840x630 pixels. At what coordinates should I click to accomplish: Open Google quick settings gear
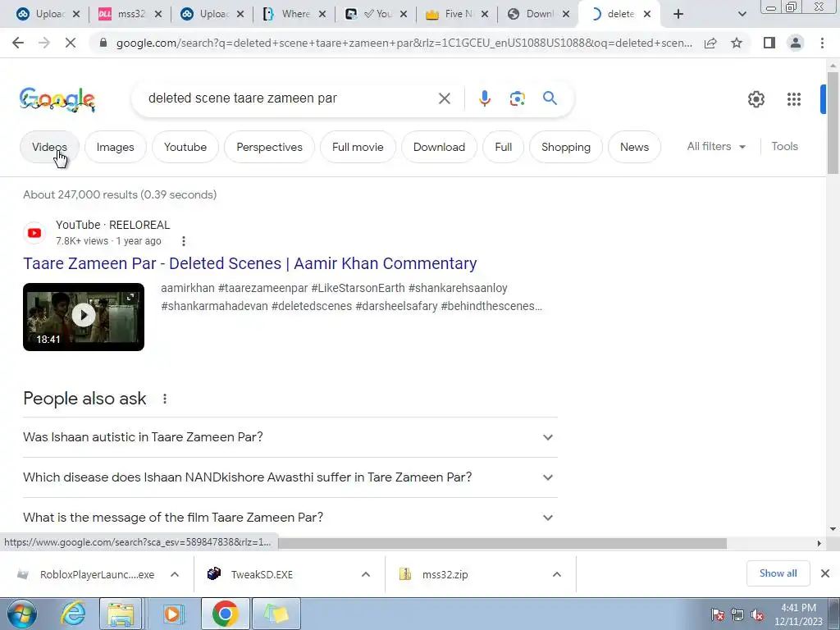[756, 99]
